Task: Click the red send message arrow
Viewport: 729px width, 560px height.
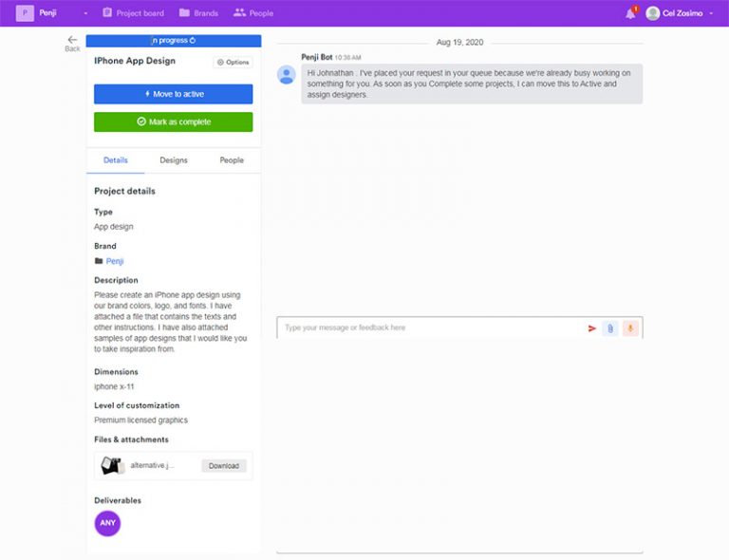Action: tap(592, 328)
